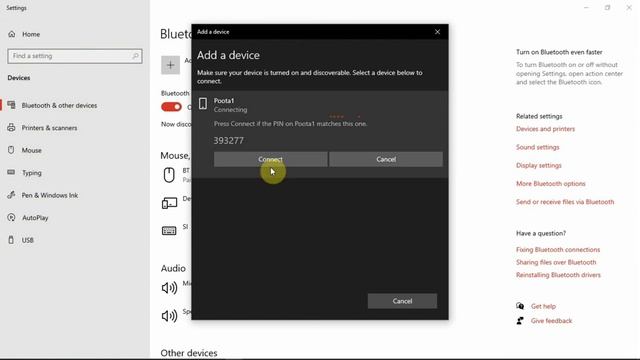This screenshot has height=360, width=640.
Task: Open Bluetooth & other devices page
Action: coord(59,105)
